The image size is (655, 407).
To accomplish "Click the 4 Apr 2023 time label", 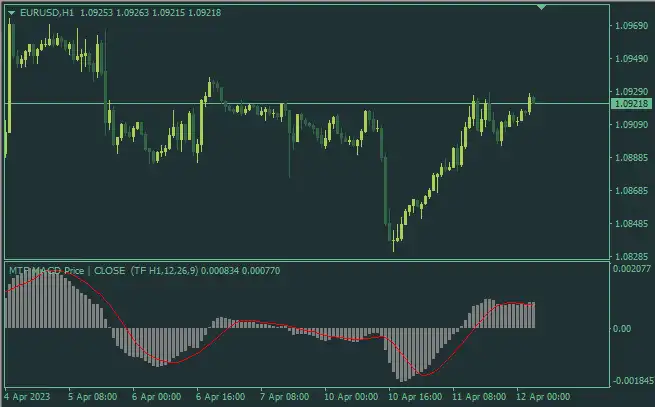I will point(28,396).
